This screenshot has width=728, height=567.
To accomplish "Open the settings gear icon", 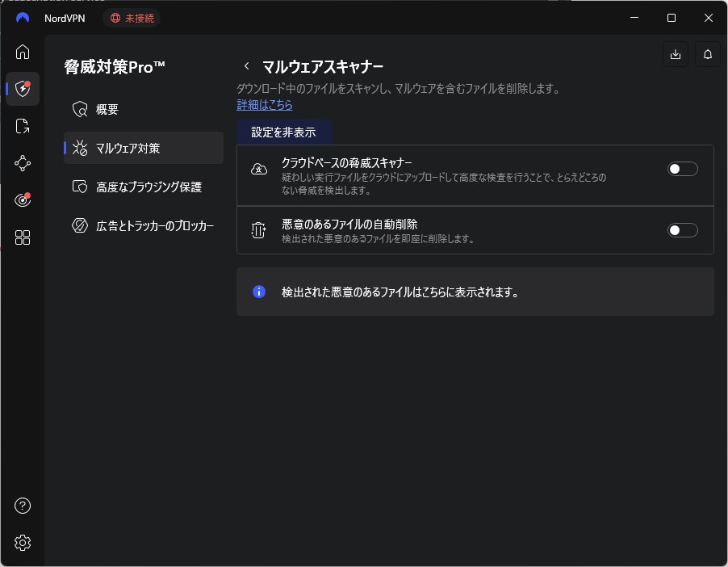I will (23, 543).
